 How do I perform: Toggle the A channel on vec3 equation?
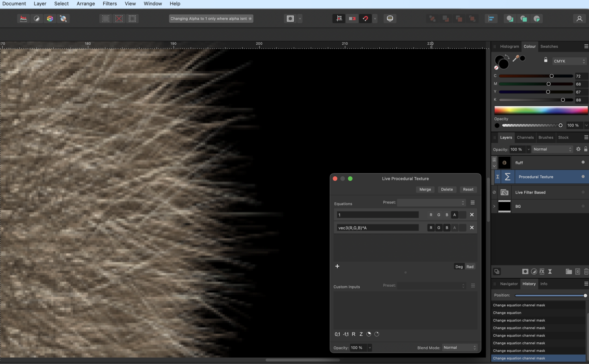pyautogui.click(x=454, y=227)
